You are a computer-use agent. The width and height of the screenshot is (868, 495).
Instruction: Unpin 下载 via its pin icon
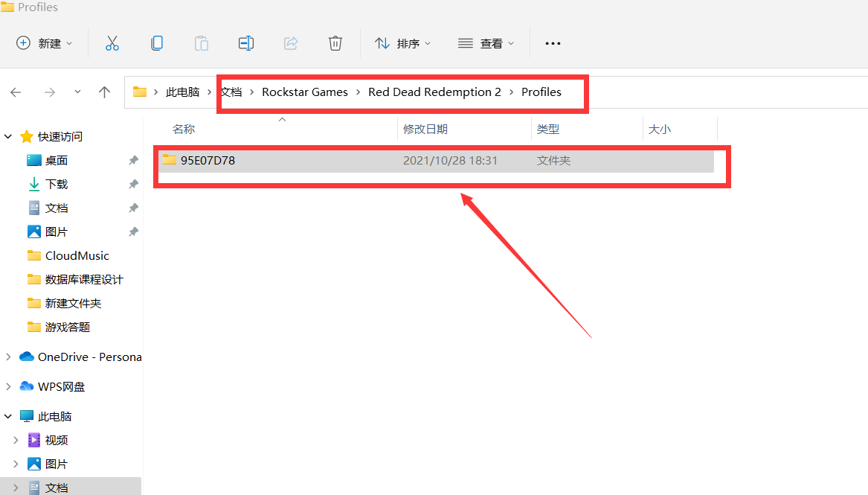133,185
